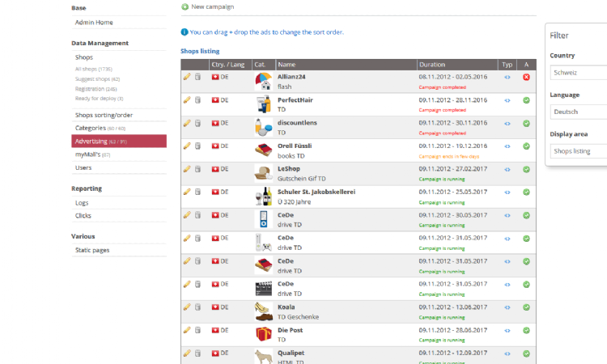Open the Static pages sidebar item
This screenshot has height=364, width=607.
click(x=91, y=250)
